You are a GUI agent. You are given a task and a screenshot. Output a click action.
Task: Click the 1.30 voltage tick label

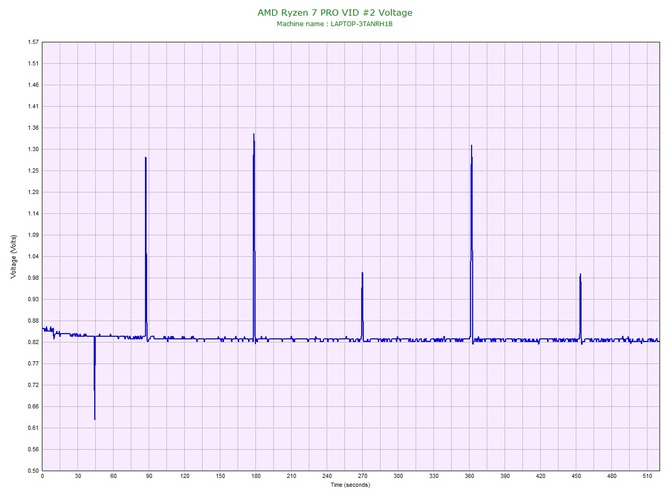(x=33, y=149)
